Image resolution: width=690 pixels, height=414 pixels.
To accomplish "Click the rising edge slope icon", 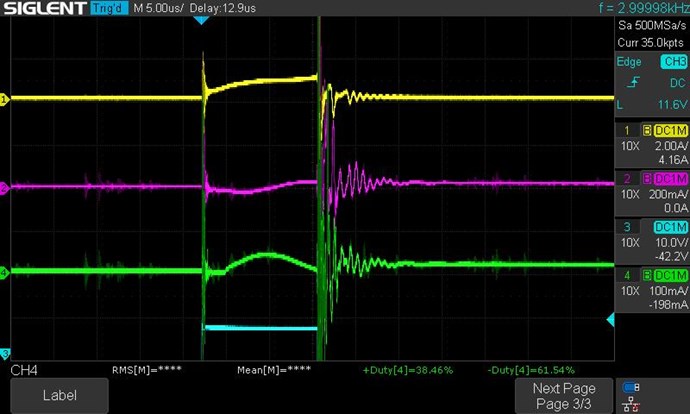I will click(634, 82).
